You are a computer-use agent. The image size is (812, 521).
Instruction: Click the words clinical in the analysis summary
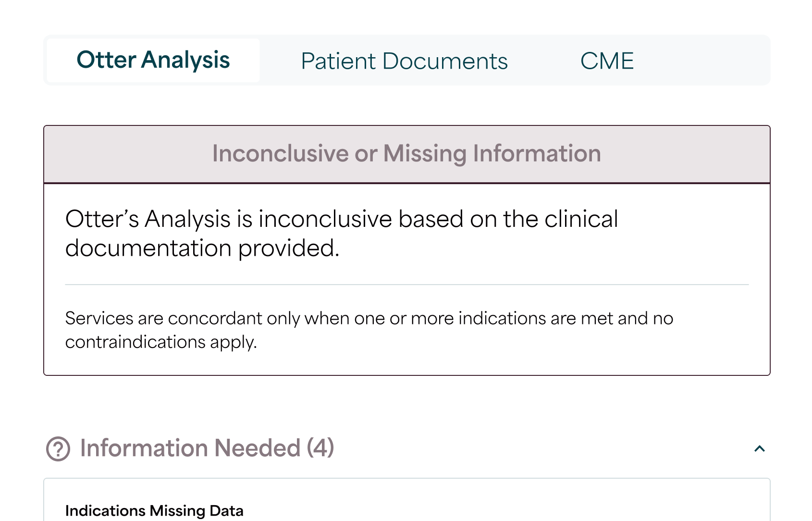[581, 219]
